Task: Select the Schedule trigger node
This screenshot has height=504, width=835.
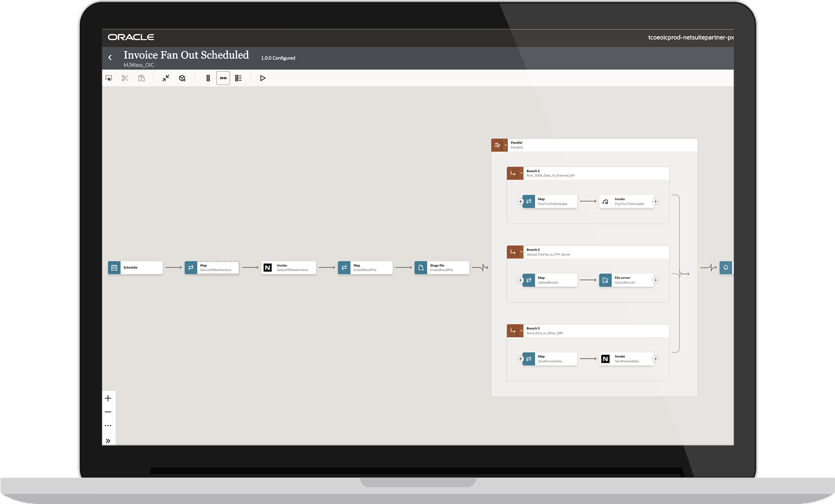Action: [x=135, y=268]
